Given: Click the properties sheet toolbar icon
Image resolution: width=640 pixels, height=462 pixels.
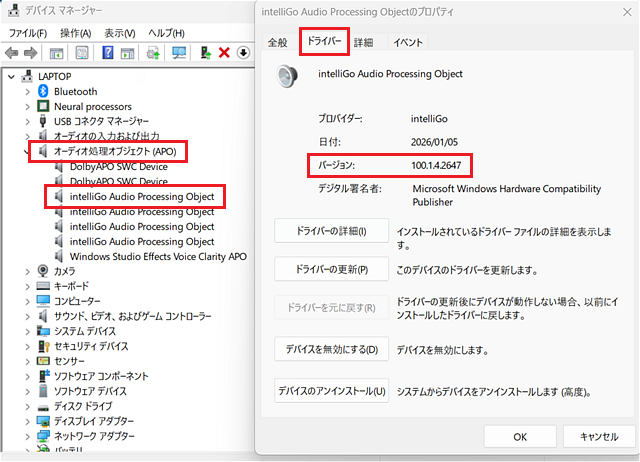Looking at the screenshot, I should click(82, 53).
